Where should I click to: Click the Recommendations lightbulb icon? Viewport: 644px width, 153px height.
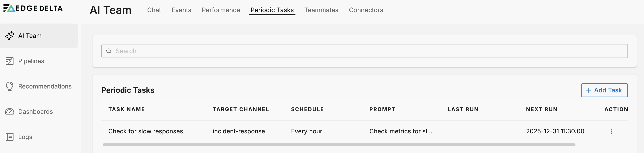coord(10,86)
